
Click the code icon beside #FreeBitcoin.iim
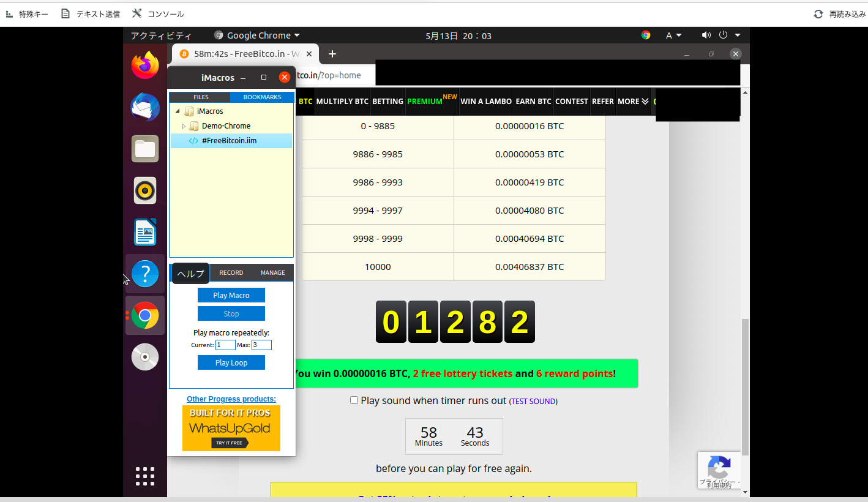[x=193, y=141]
